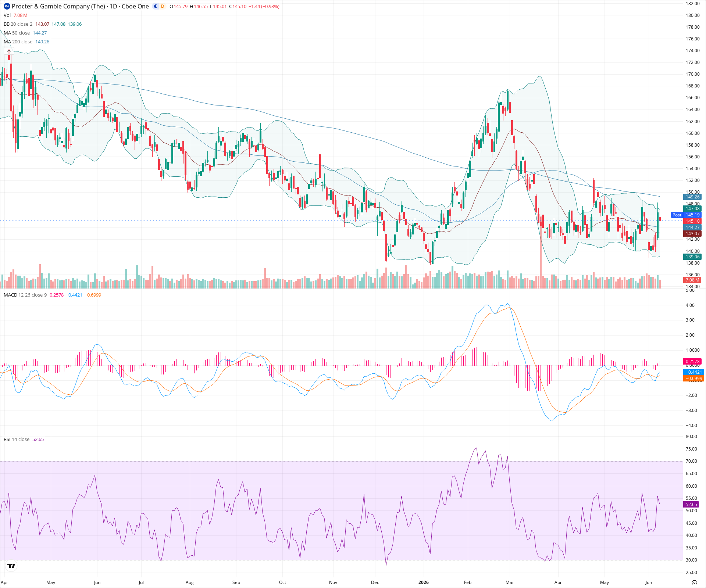Click the 75.00 label on the RSI scale
Screen dimensions: 706x588
[692, 449]
